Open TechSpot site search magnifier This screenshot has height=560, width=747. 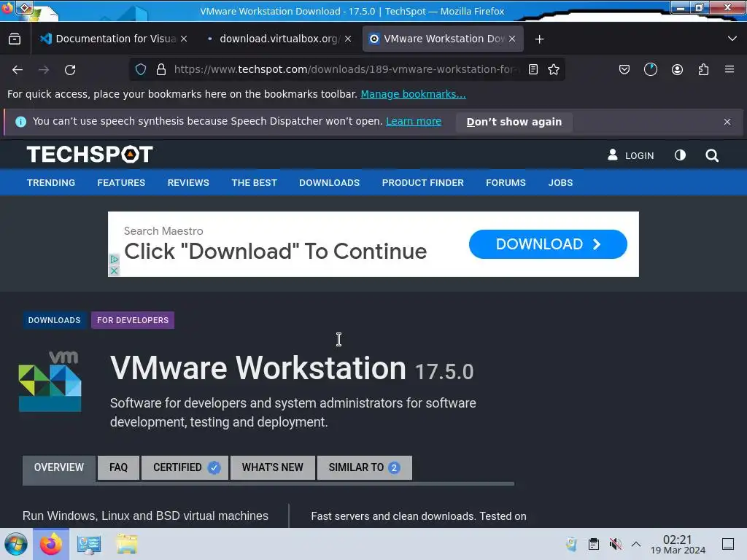point(712,156)
